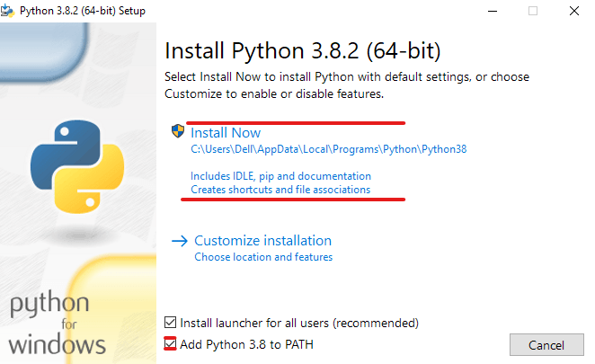Click the 'Install launcher for all users (recommended)' label
This screenshot has width=595, height=364.
[299, 322]
